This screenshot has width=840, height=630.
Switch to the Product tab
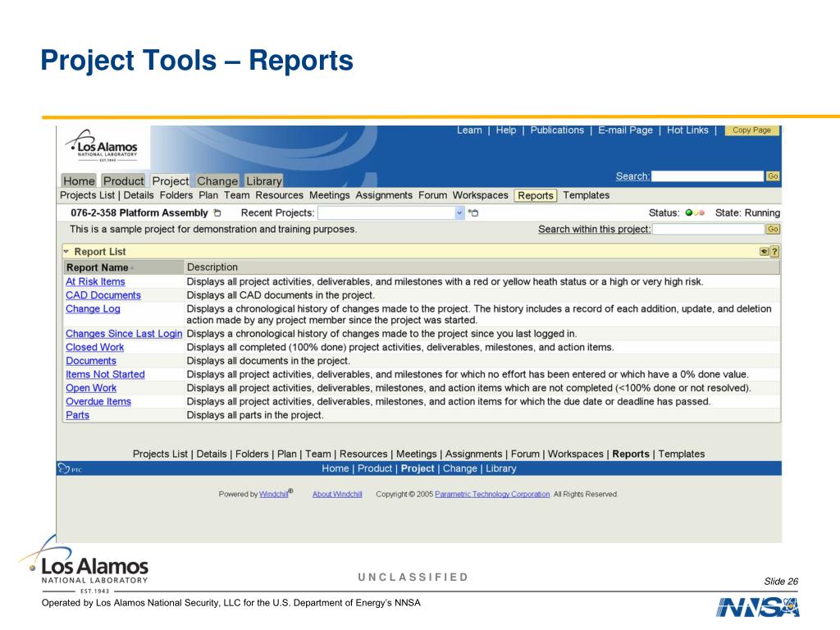(123, 181)
